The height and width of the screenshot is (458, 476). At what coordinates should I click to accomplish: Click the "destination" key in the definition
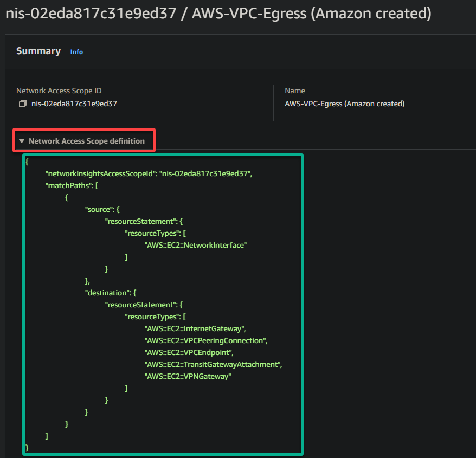pos(107,293)
